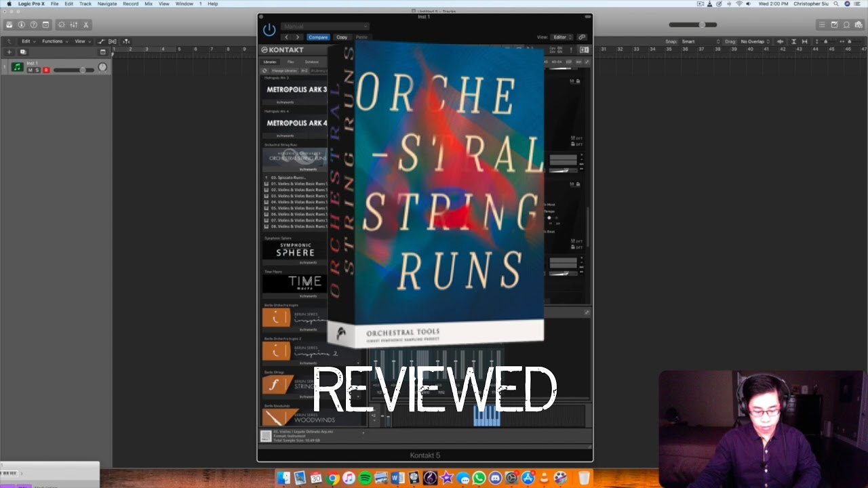Open Discord in the Dock
Screen dimensions: 868x488
pyautogui.click(x=495, y=478)
